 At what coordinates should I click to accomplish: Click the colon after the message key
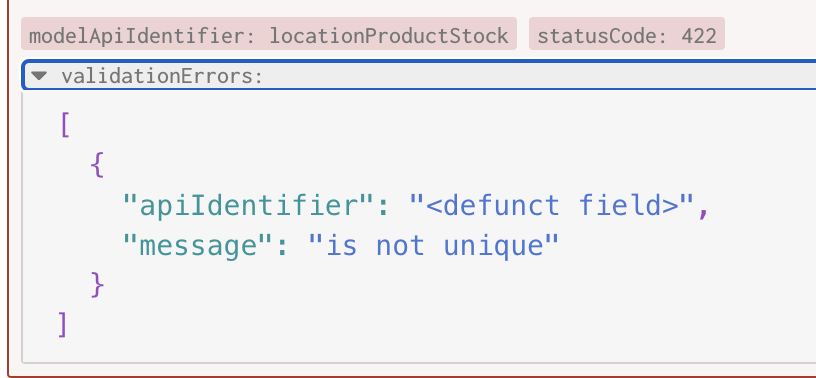click(283, 246)
